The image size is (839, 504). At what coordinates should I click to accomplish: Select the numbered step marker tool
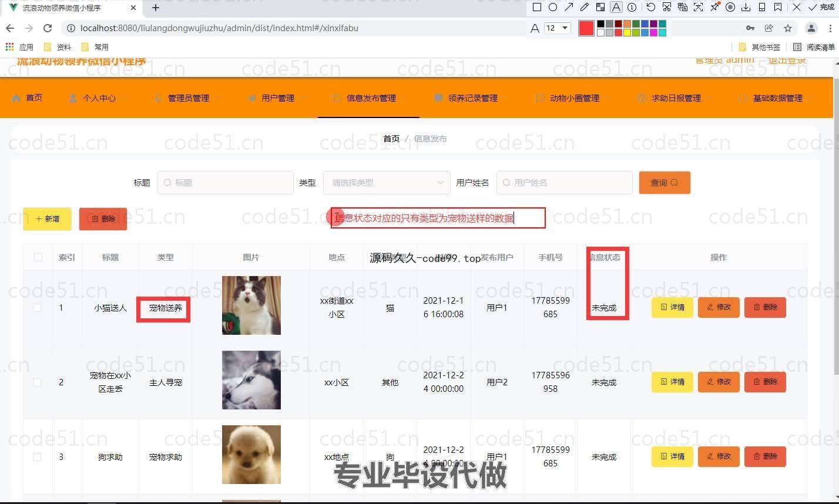632,7
